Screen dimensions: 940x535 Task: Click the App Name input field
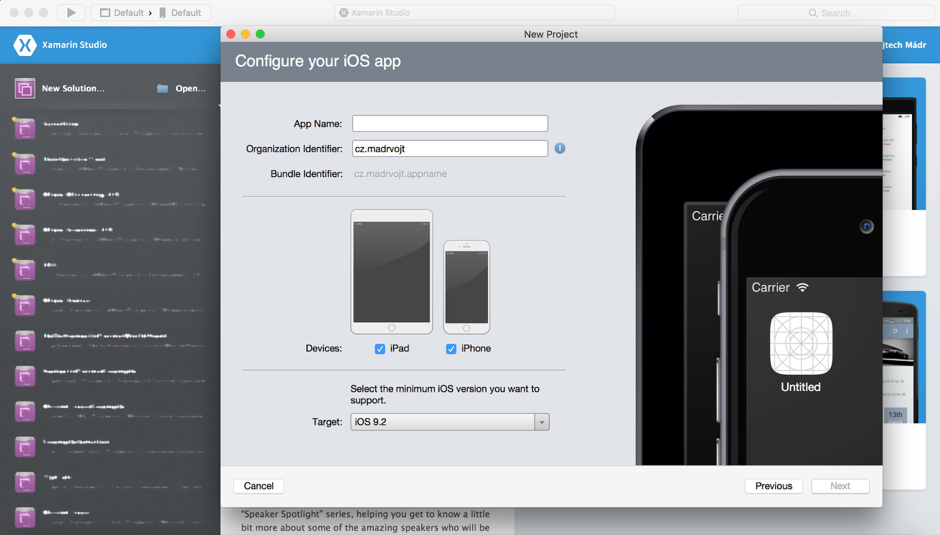tap(450, 124)
